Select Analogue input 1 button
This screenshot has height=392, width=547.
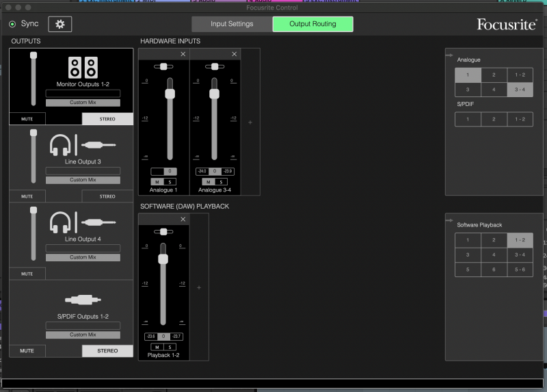(468, 75)
